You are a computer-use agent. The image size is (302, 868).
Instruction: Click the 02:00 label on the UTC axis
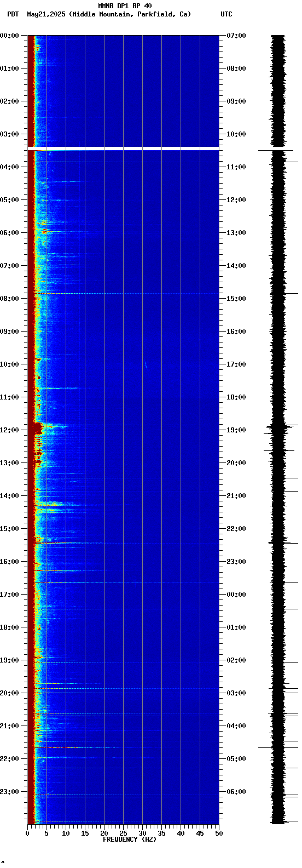pyautogui.click(x=236, y=660)
